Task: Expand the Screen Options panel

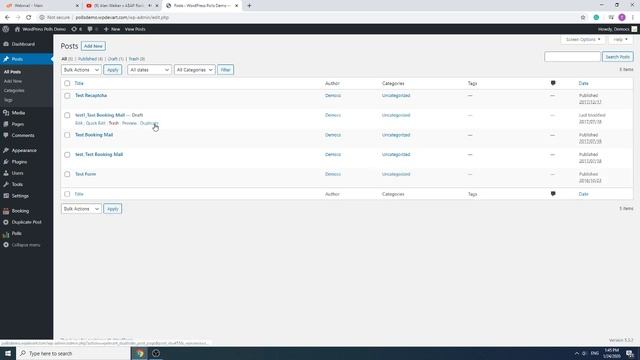Action: pos(583,40)
